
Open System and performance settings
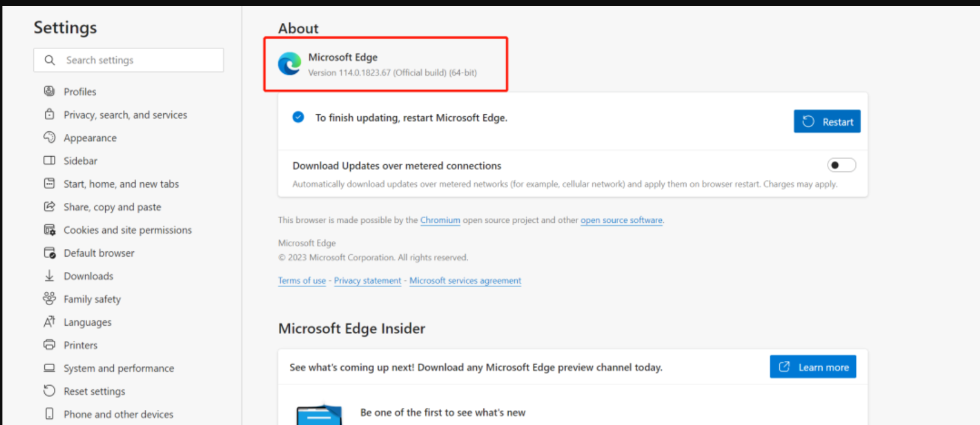[119, 368]
